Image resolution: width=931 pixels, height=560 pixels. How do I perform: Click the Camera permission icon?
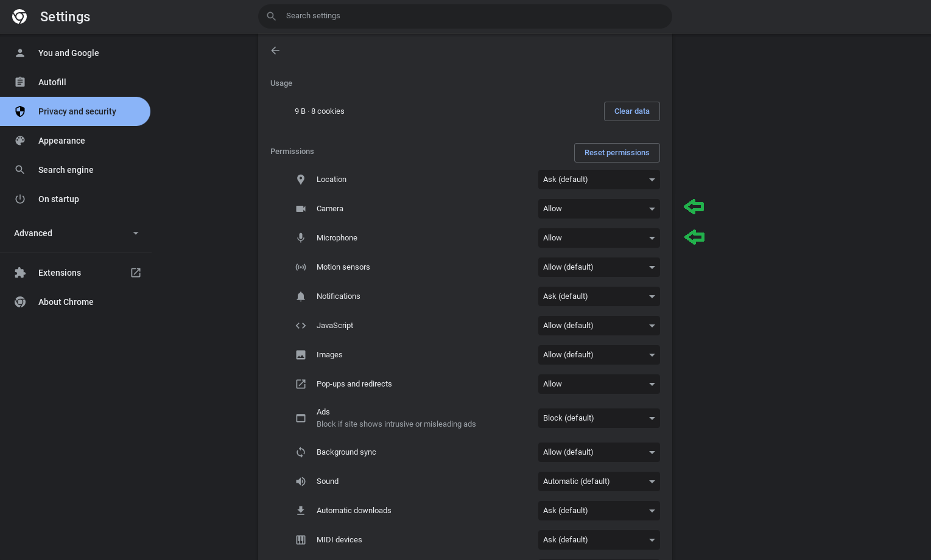pos(301,209)
